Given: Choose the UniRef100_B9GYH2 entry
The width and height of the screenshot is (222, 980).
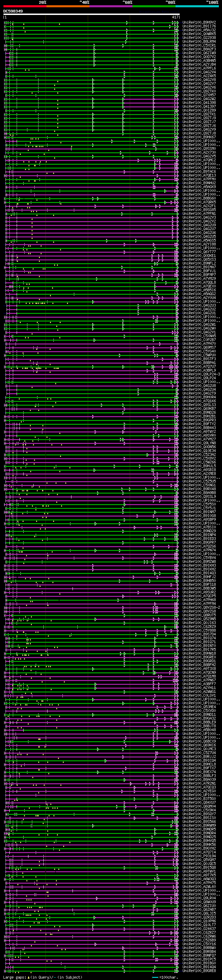Looking at the screenshot, I should (x=199, y=848).
